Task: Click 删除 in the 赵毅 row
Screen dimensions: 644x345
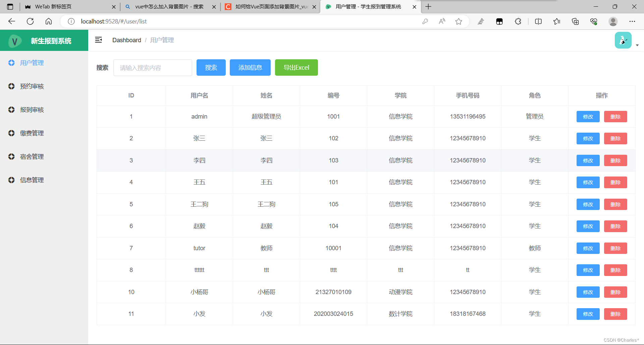Action: pos(615,226)
